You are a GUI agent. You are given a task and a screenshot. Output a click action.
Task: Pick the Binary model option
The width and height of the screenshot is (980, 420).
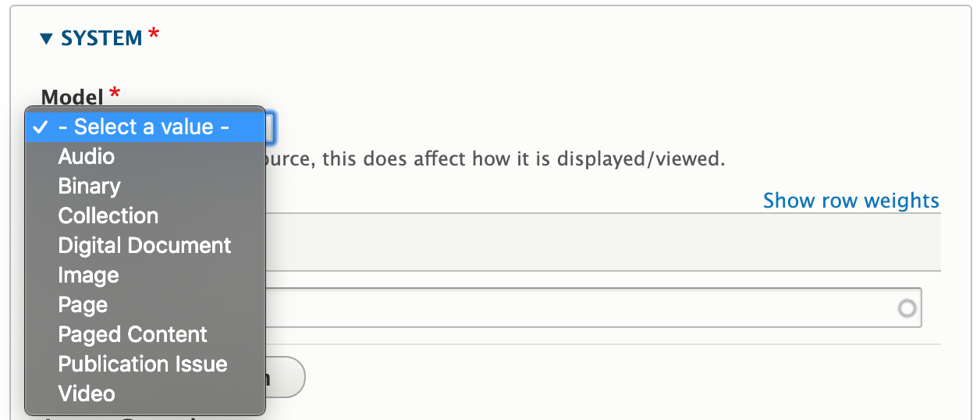point(89,186)
